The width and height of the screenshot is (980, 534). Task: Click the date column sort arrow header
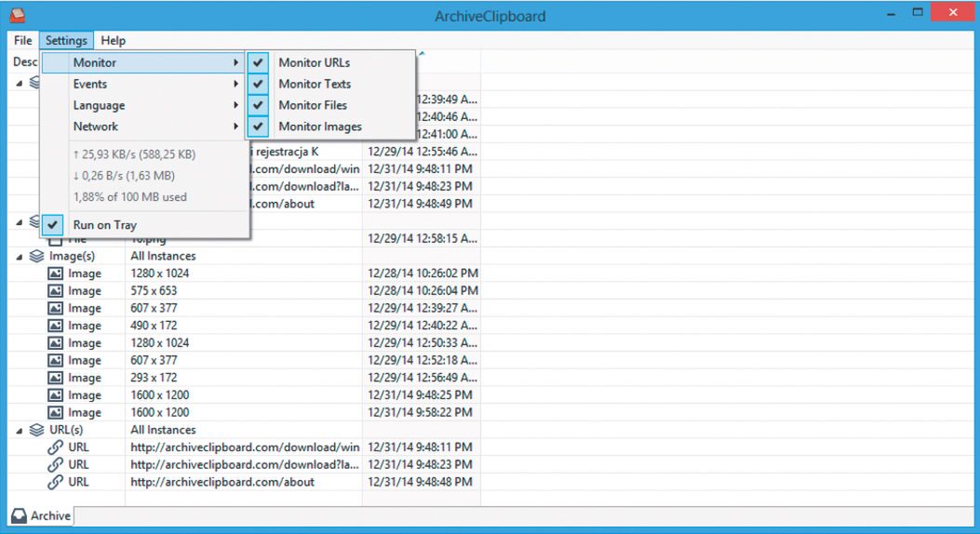[x=422, y=54]
